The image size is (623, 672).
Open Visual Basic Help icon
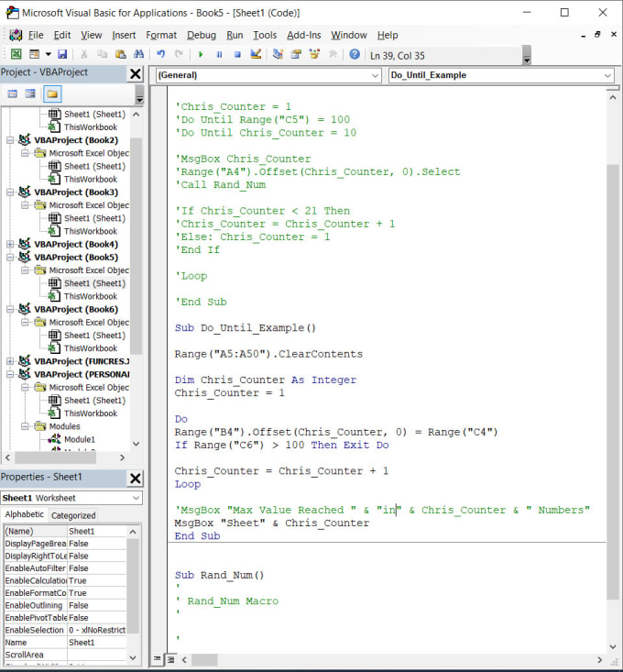[355, 54]
